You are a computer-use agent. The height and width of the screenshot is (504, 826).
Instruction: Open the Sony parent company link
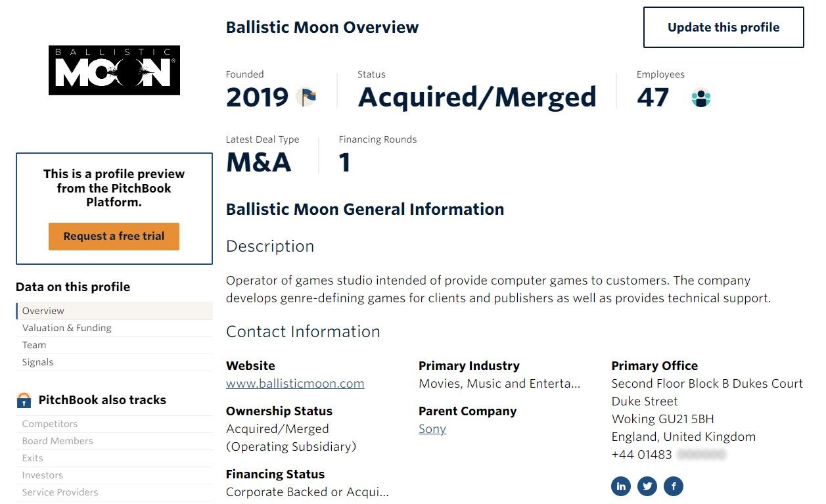point(432,429)
